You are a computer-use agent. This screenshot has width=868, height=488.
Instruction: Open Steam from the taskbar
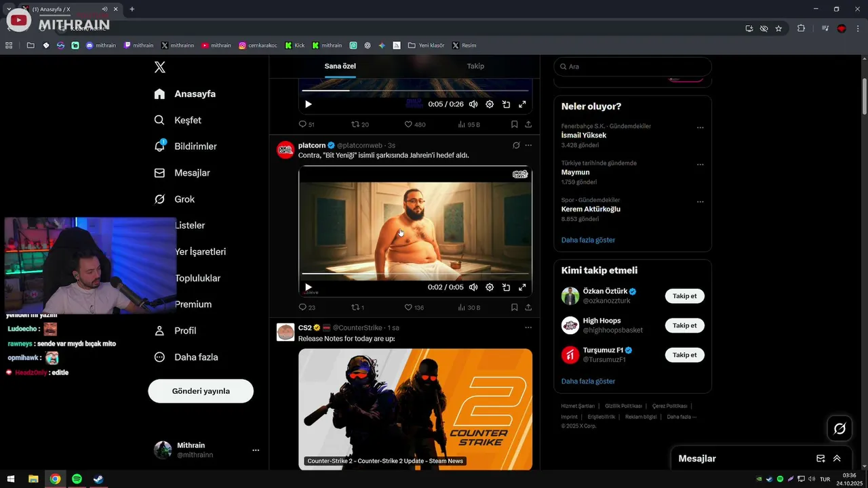pos(98,479)
